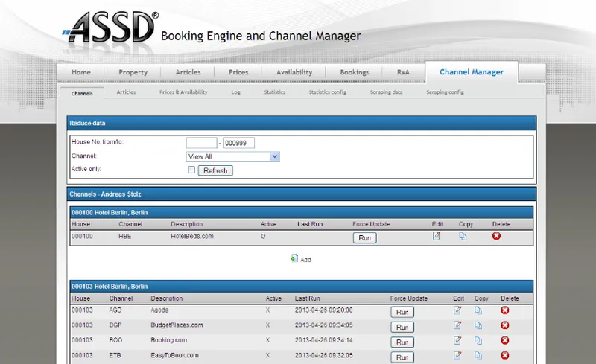596x364 pixels.
Task: Copy the ETB EasyToBook.com channel
Action: [x=478, y=356]
